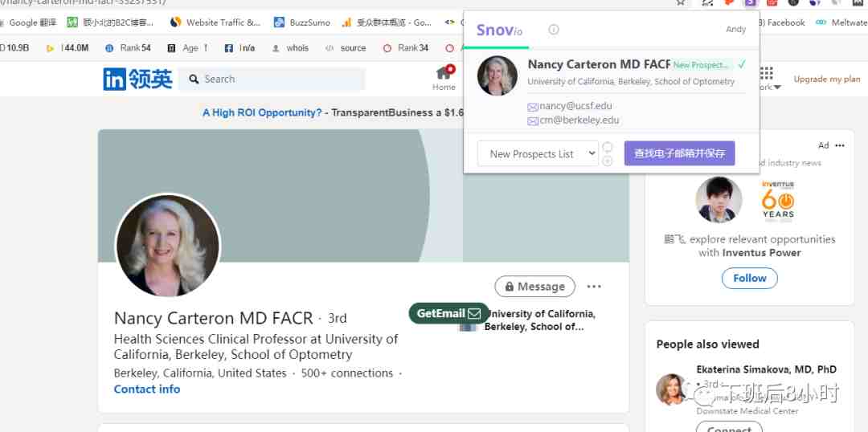This screenshot has width=868, height=432.
Task: Open the more actions ellipsis beside Message
Action: (594, 287)
